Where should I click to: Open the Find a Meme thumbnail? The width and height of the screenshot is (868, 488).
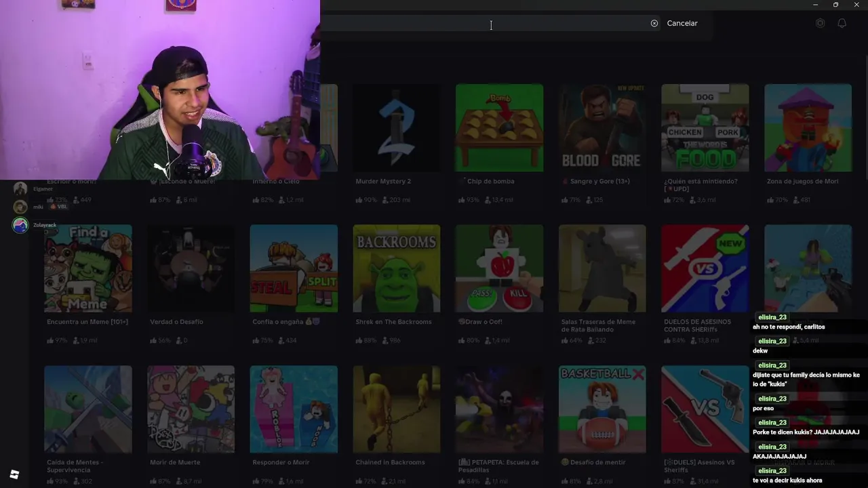tap(88, 268)
